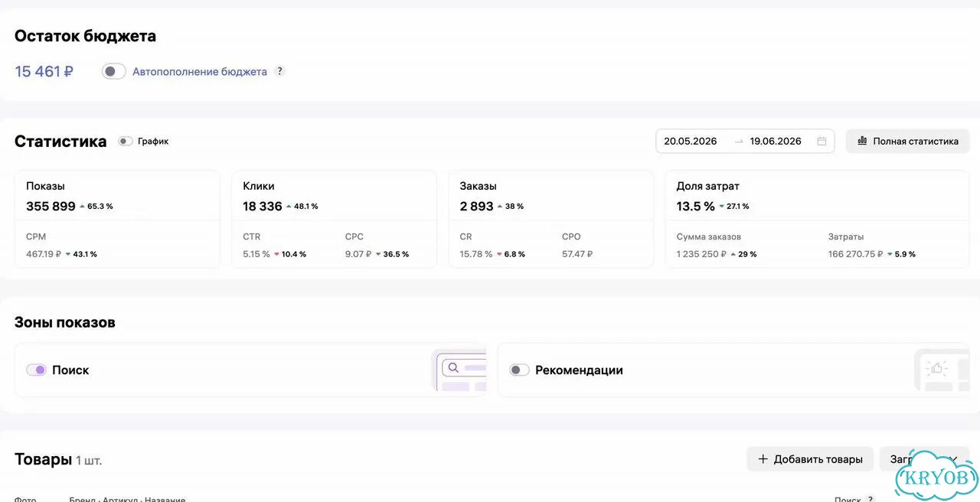Click the start date 20.05.2026 field

(690, 141)
